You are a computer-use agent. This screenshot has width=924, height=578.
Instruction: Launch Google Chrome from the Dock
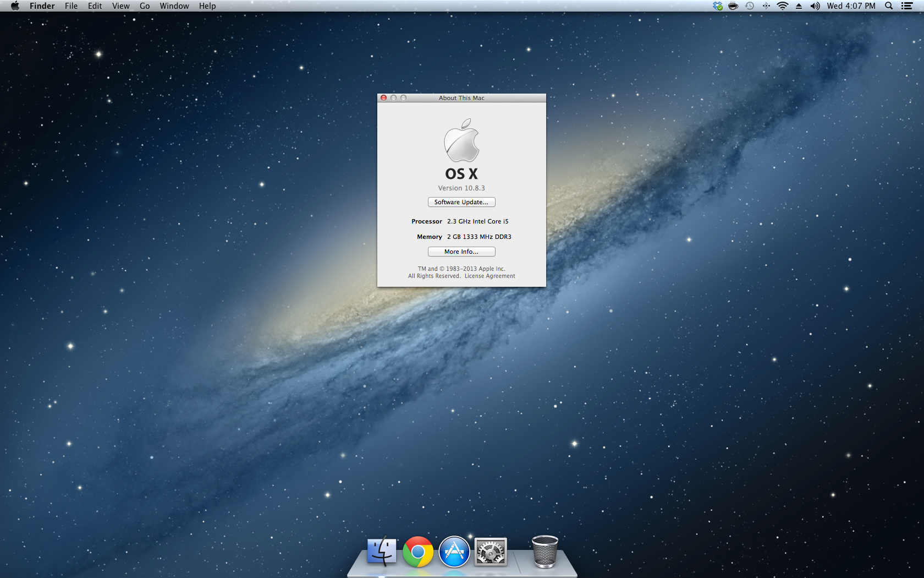(x=418, y=552)
